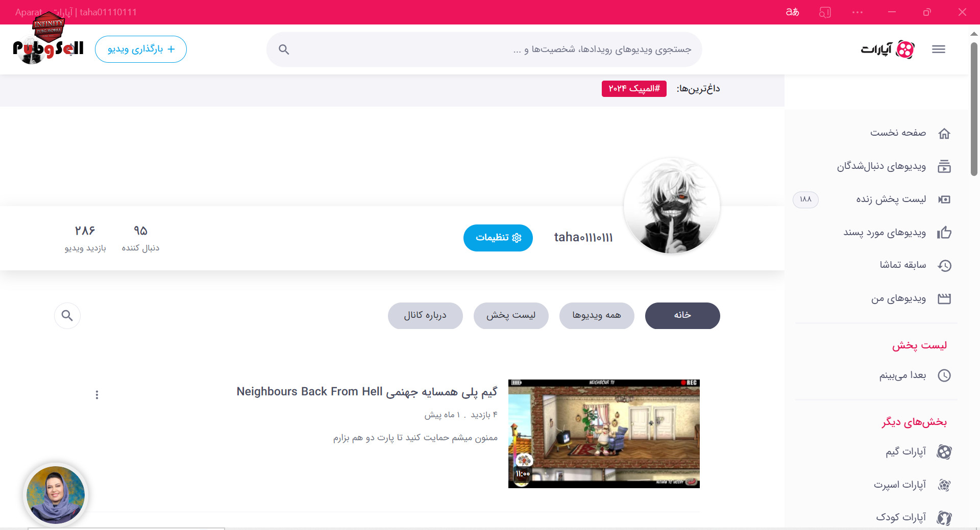Click the ۹۵ دنبال کننده follower count
This screenshot has width=980, height=530.
pyautogui.click(x=140, y=238)
